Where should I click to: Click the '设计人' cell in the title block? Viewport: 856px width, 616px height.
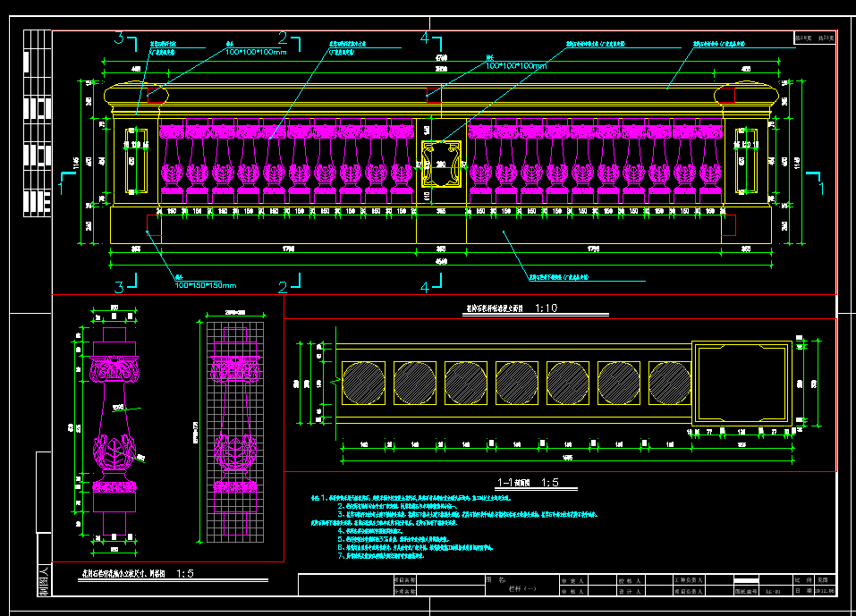point(630,592)
